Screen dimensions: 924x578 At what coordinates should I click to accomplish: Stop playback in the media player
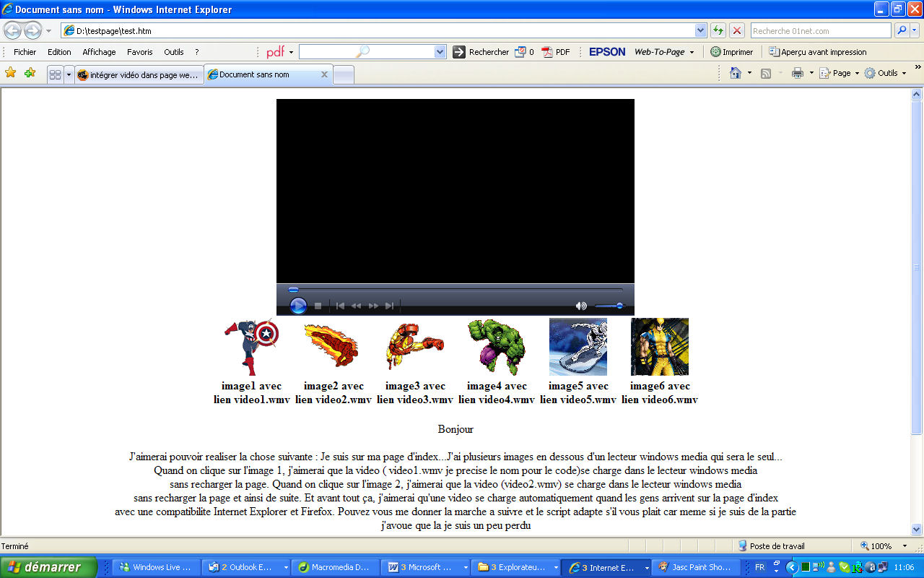[318, 306]
